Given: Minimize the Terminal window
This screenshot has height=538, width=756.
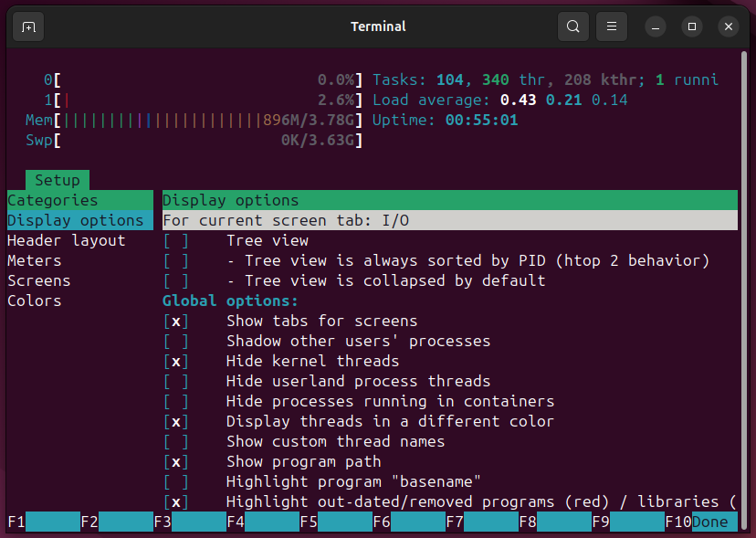Looking at the screenshot, I should coord(656,26).
